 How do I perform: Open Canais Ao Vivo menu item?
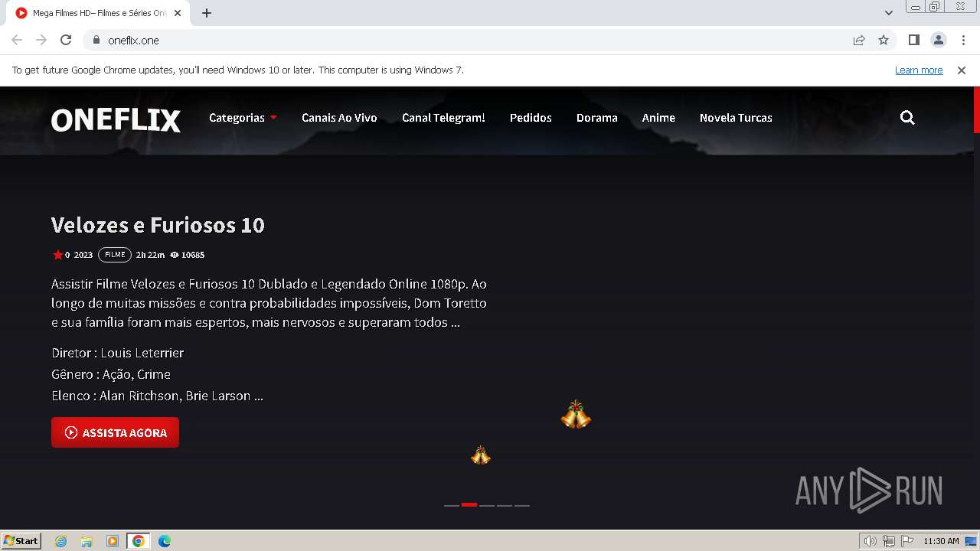pyautogui.click(x=339, y=118)
